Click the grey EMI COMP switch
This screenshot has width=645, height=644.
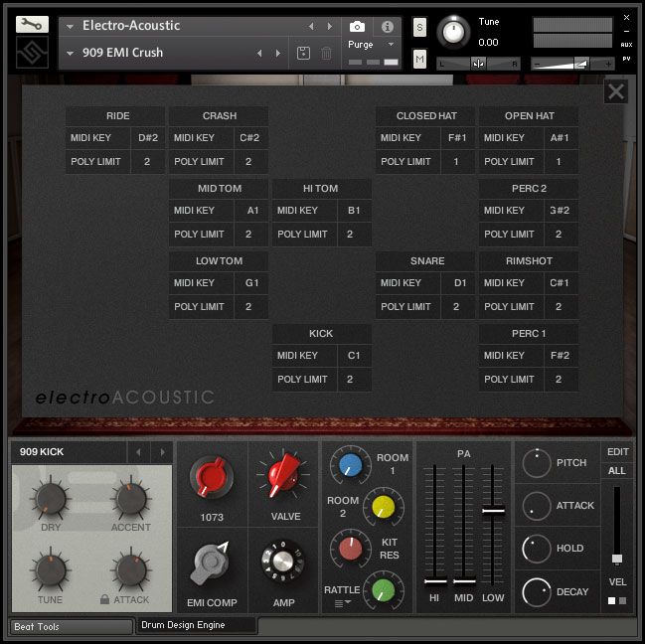point(211,563)
